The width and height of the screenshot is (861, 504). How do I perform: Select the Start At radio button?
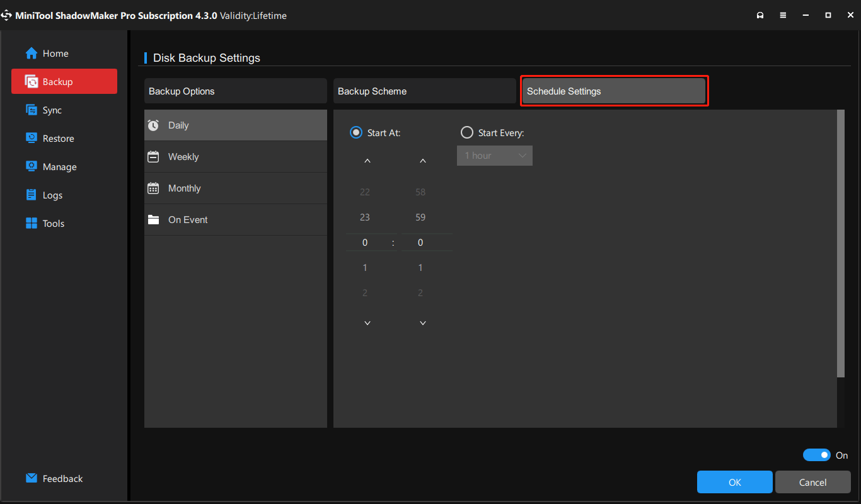(356, 133)
